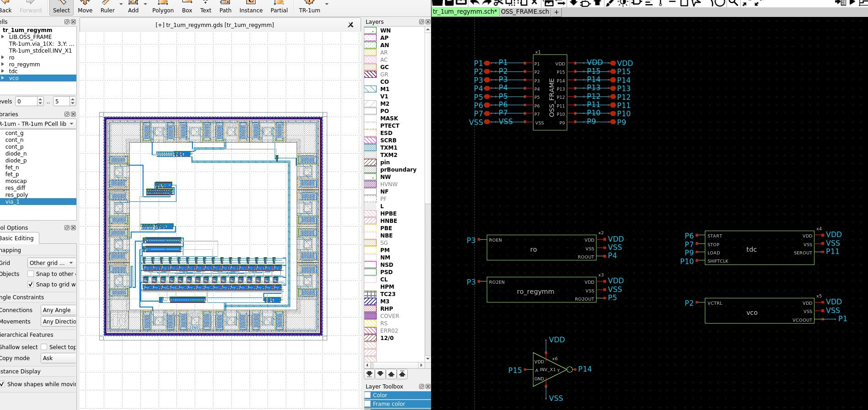Close the Layer Toolbox panel

(428, 387)
